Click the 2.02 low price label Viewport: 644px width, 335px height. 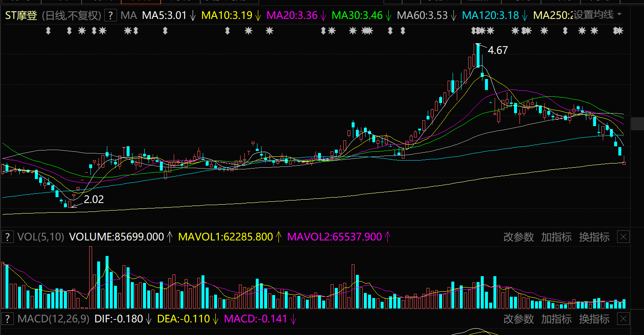[x=94, y=199]
